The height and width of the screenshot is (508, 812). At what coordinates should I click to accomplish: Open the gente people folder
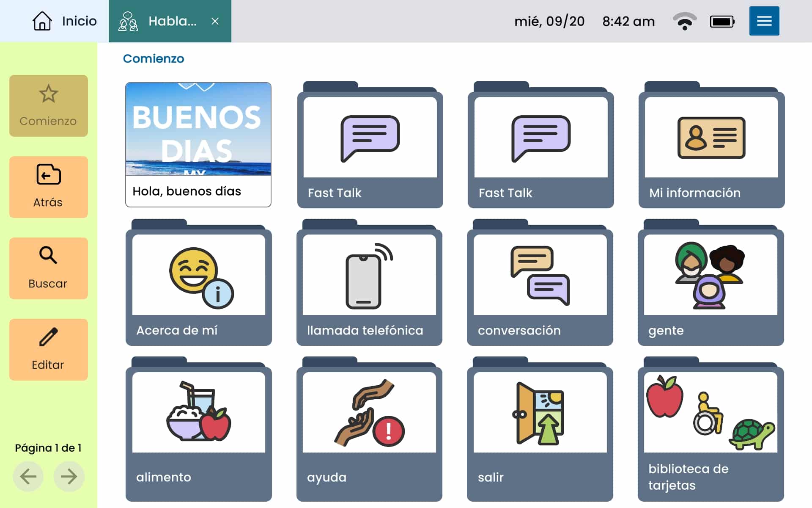pos(710,284)
